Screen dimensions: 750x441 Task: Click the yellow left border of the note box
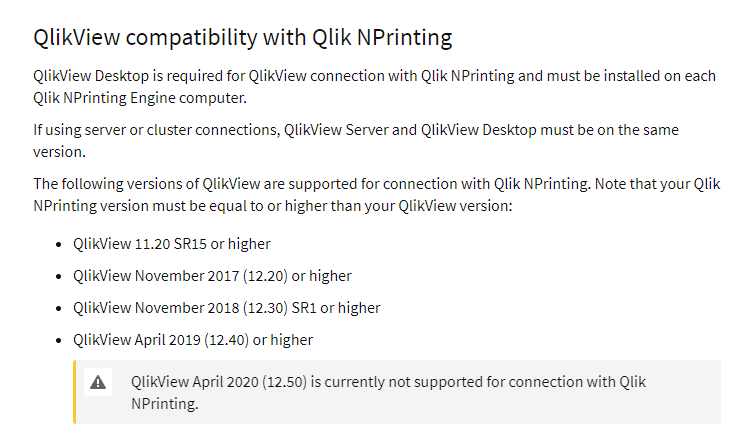(x=74, y=392)
